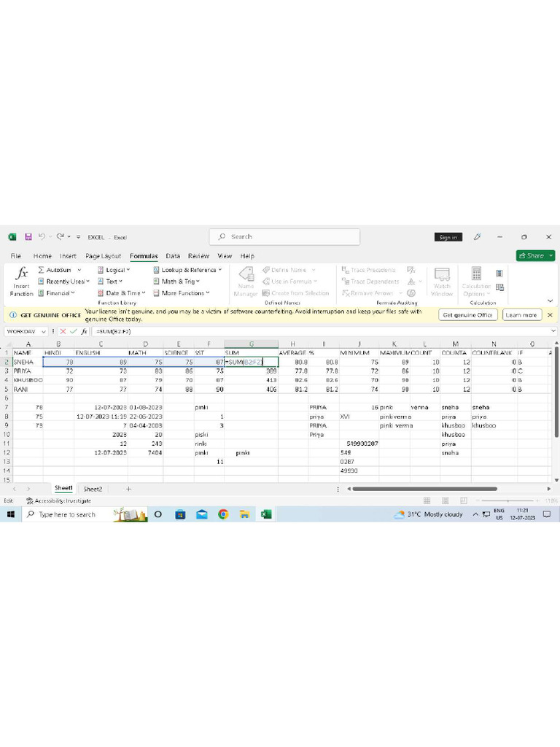The width and height of the screenshot is (560, 747).
Task: Switch to Page Break Preview icon
Action: (463, 500)
